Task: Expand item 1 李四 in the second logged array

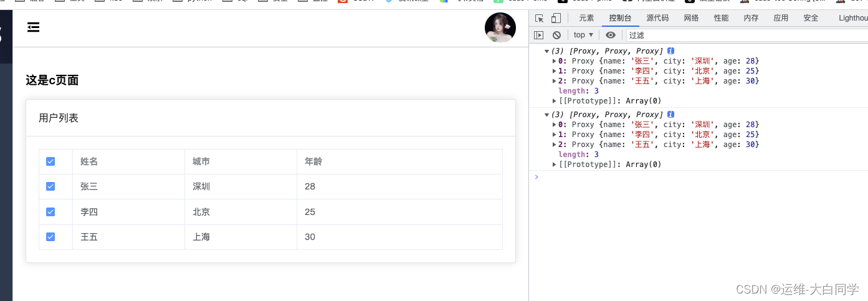Action: point(555,135)
